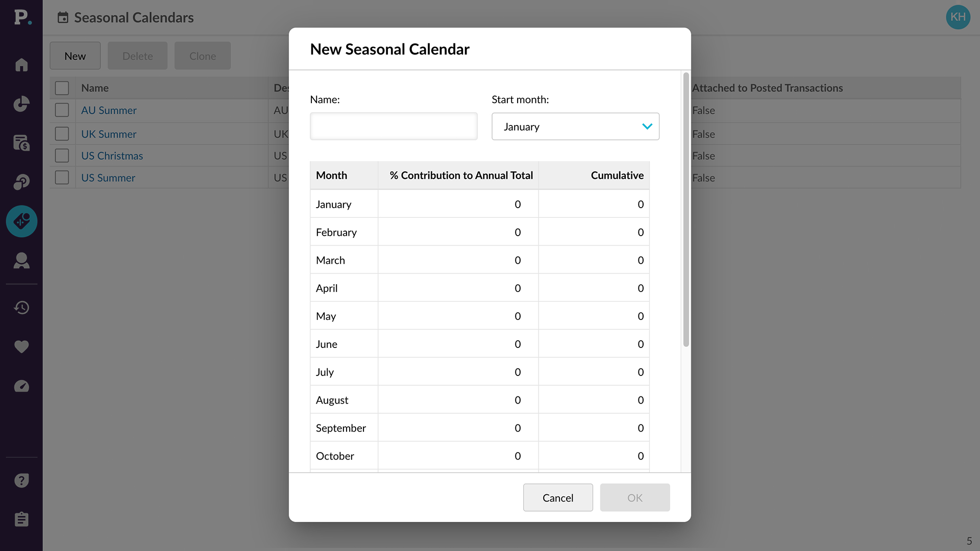
Task: Click into the Name text field
Action: click(x=394, y=127)
